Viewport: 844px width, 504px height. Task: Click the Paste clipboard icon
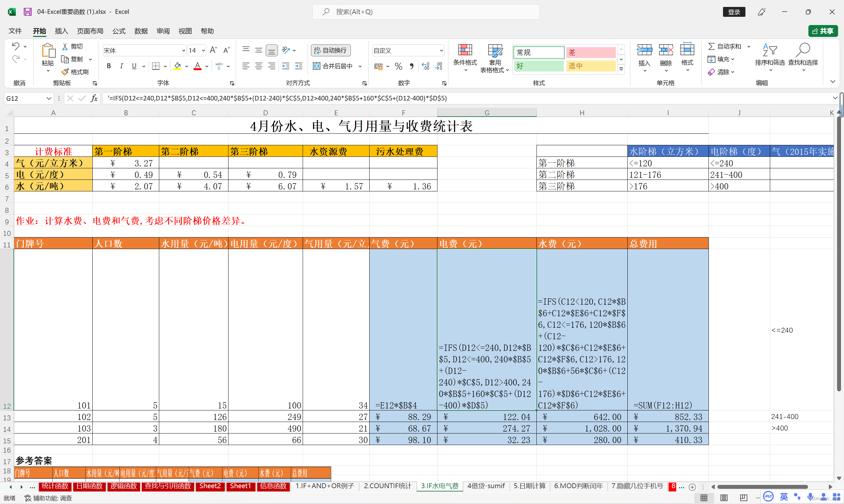coord(48,51)
